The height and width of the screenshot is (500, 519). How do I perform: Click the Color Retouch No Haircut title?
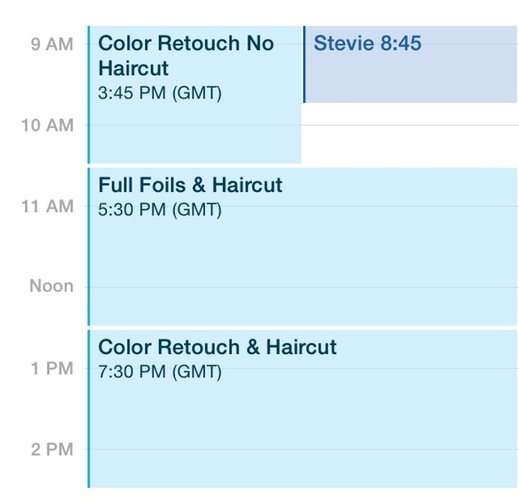[186, 56]
